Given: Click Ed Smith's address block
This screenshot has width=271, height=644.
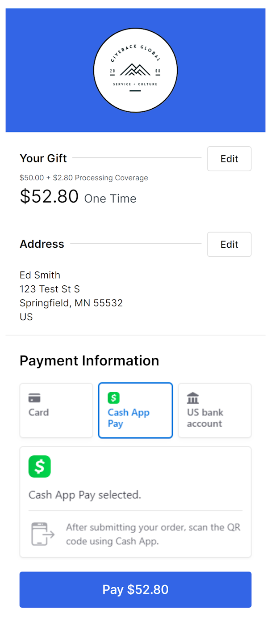Looking at the screenshot, I should [x=71, y=296].
